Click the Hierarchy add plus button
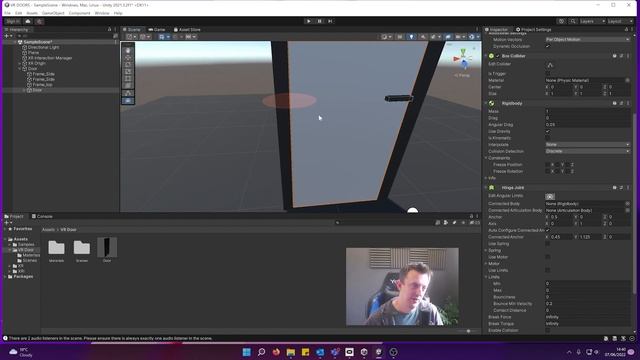The image size is (640, 360). pos(6,36)
